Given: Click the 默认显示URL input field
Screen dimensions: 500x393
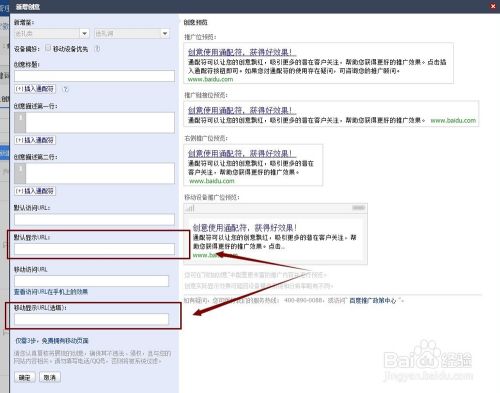Looking at the screenshot, I should tap(94, 249).
